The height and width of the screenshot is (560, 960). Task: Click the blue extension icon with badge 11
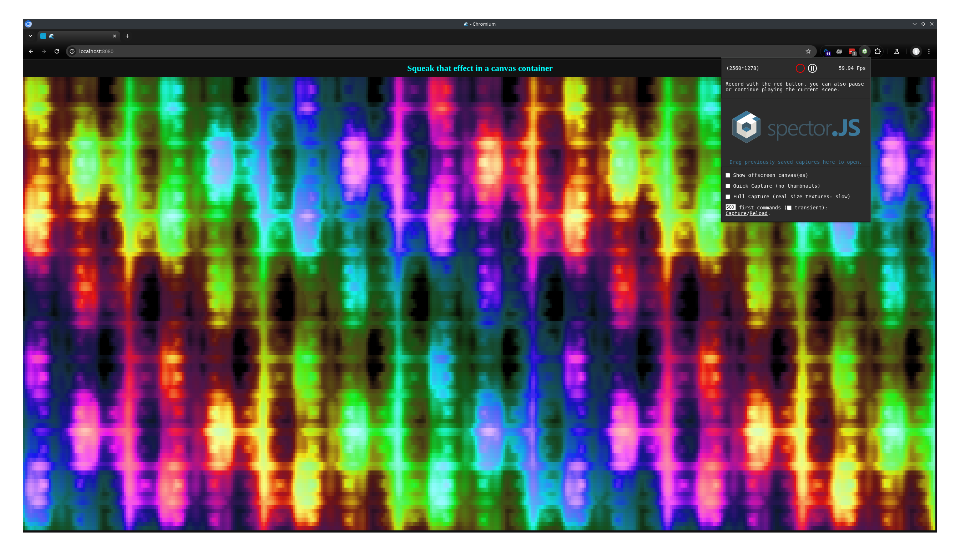pyautogui.click(x=826, y=51)
